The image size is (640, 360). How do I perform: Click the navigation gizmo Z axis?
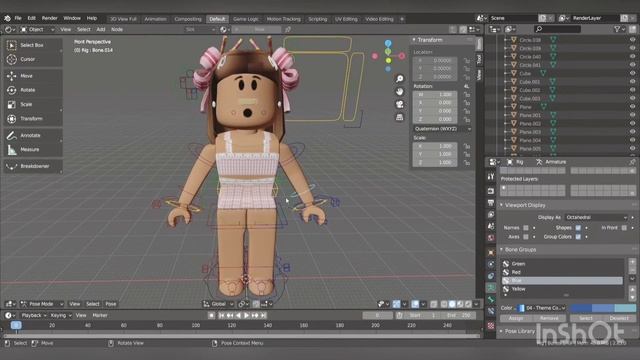[x=388, y=43]
